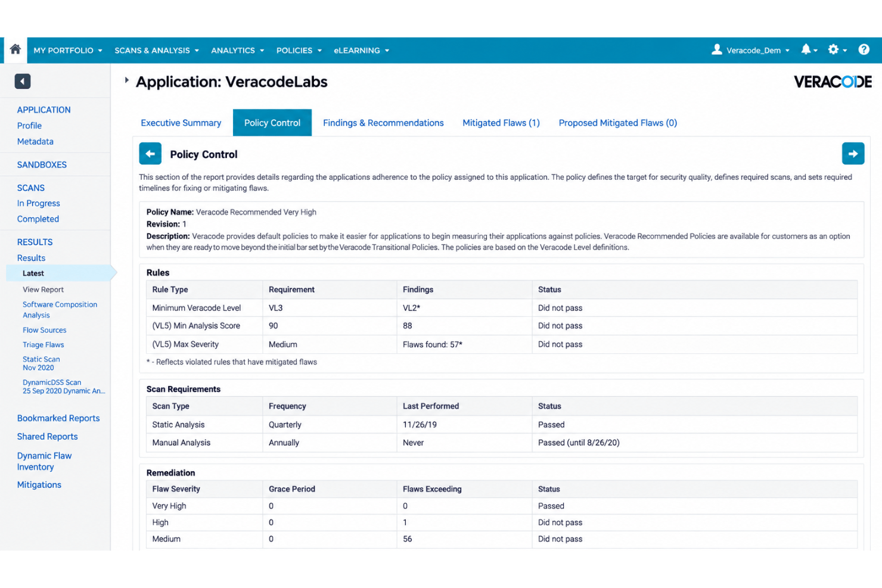The height and width of the screenshot is (588, 882).
Task: Open the Scans & Analysis dropdown menu
Action: point(157,51)
